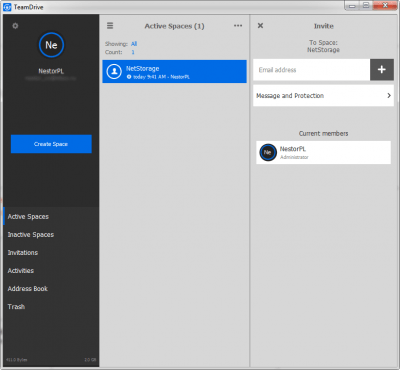Image resolution: width=400 pixels, height=370 pixels.
Task: Focus the Email address input field
Action: coord(311,70)
